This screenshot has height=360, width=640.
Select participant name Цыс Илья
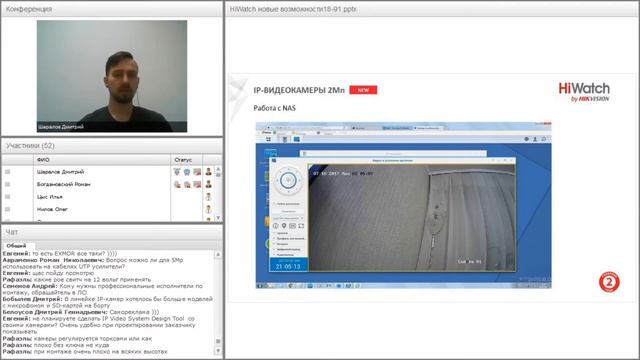[x=49, y=197]
